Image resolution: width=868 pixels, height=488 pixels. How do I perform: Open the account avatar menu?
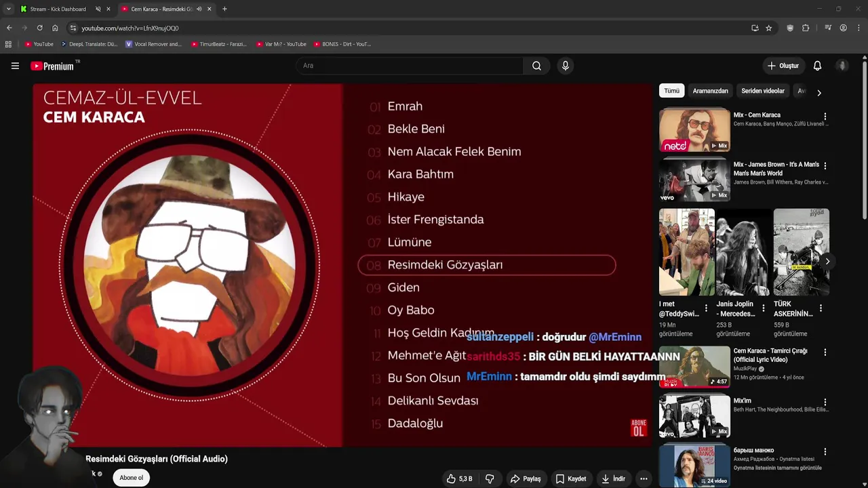(x=842, y=66)
